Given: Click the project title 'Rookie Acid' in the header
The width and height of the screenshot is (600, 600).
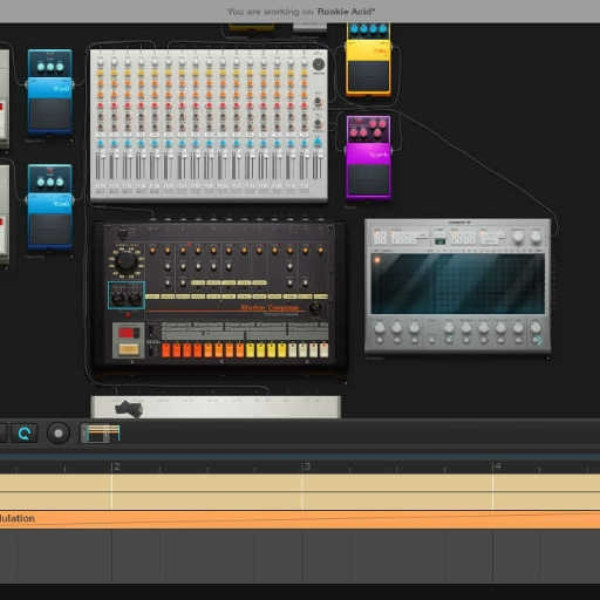Looking at the screenshot, I should [346, 11].
